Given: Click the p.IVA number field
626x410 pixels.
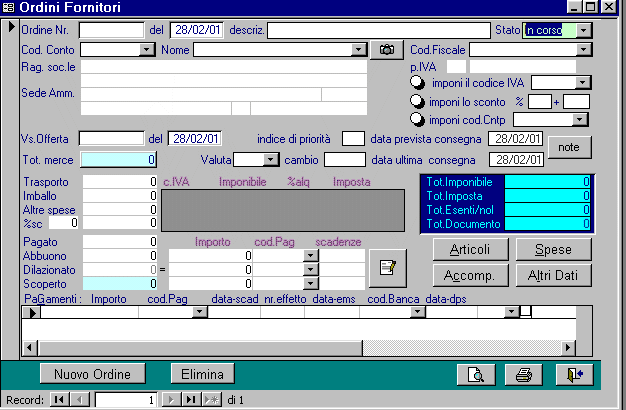Looking at the screenshot, I should [523, 67].
